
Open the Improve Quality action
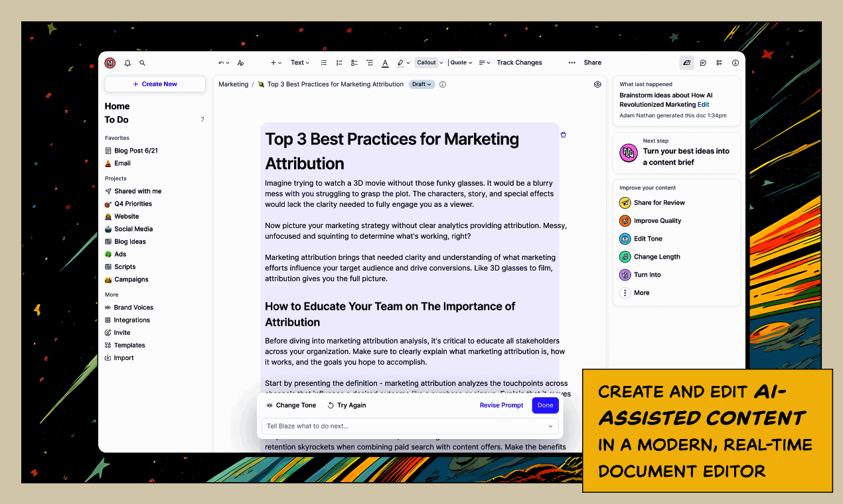point(657,221)
